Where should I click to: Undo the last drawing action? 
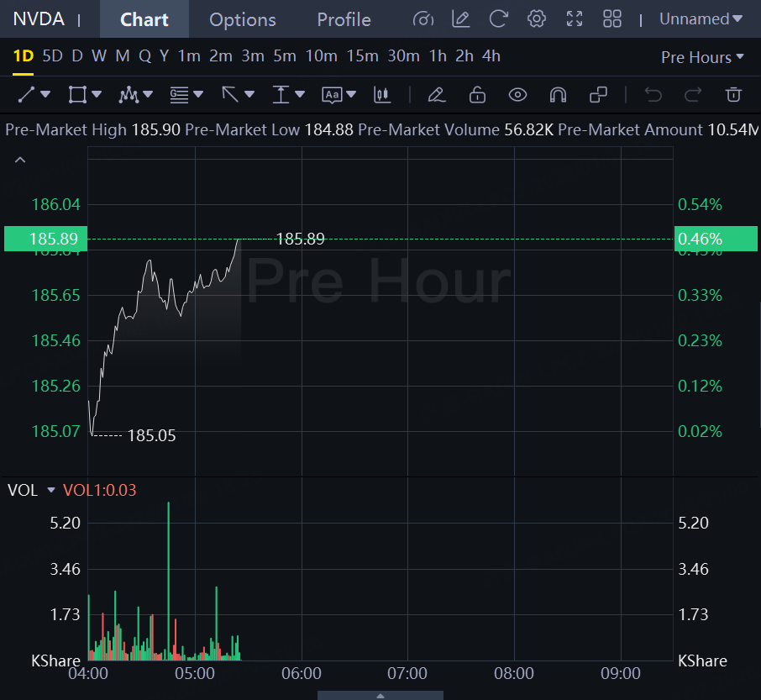pos(653,94)
